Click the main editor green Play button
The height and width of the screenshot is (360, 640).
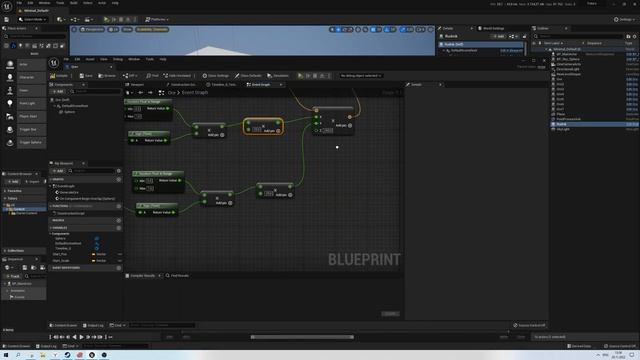107,19
